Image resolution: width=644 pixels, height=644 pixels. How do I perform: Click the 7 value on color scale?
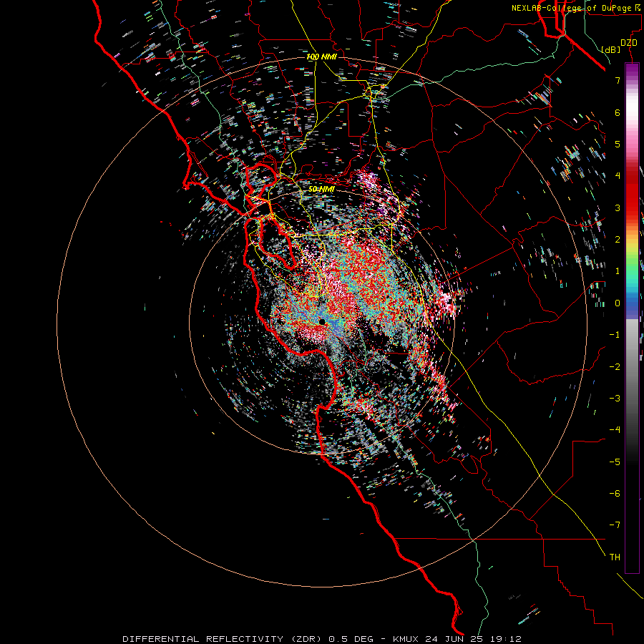(x=618, y=80)
